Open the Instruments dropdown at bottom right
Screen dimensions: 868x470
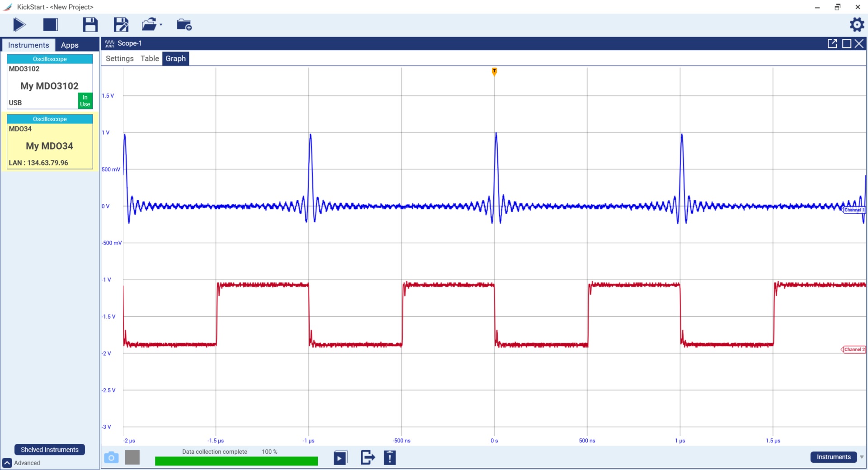833,457
